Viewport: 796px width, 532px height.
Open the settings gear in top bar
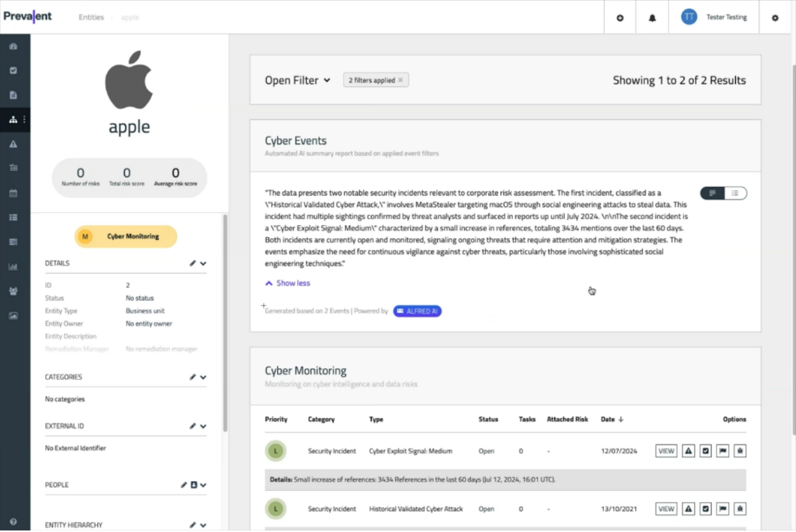(775, 18)
